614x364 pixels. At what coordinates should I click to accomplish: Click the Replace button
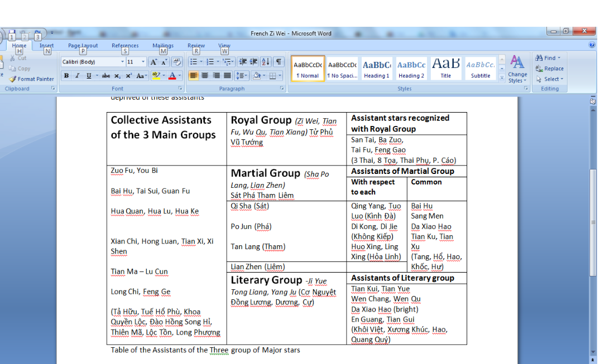pyautogui.click(x=549, y=69)
